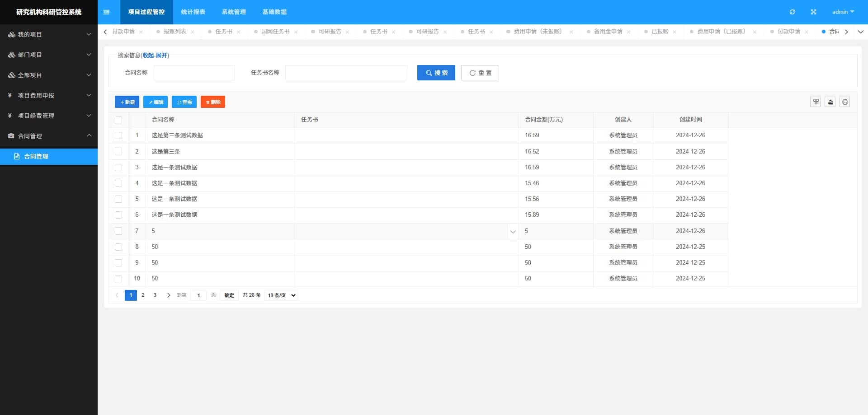This screenshot has width=868, height=415.
Task: Click the 合同名称 search input field
Action: point(194,73)
